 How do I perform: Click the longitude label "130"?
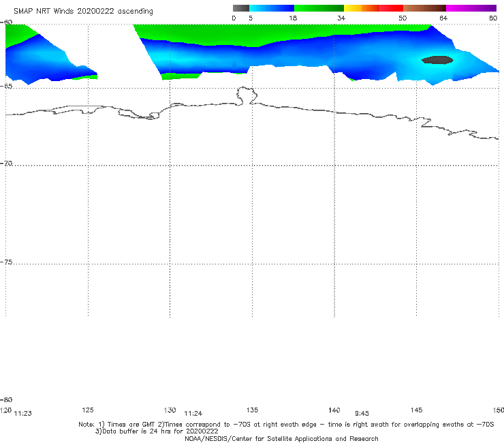[x=170, y=410]
